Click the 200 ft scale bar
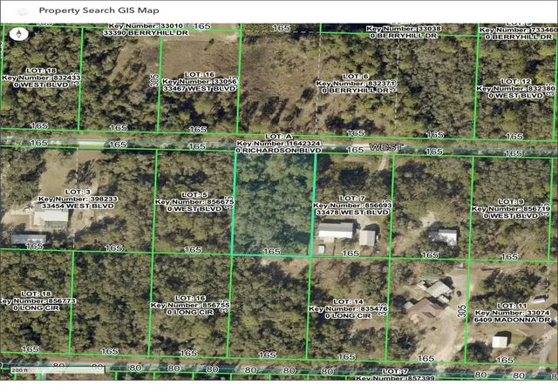The image size is (558, 392). [x=58, y=370]
